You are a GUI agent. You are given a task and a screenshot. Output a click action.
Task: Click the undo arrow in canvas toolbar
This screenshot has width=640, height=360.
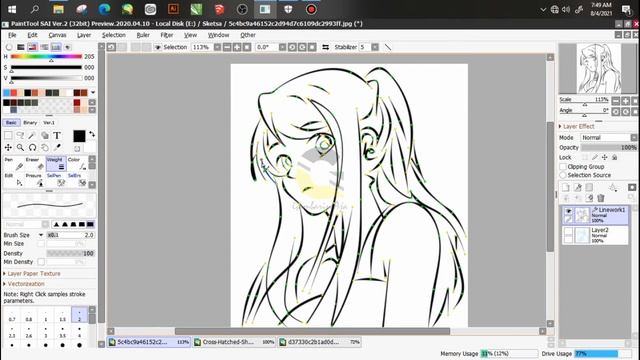(x=111, y=47)
